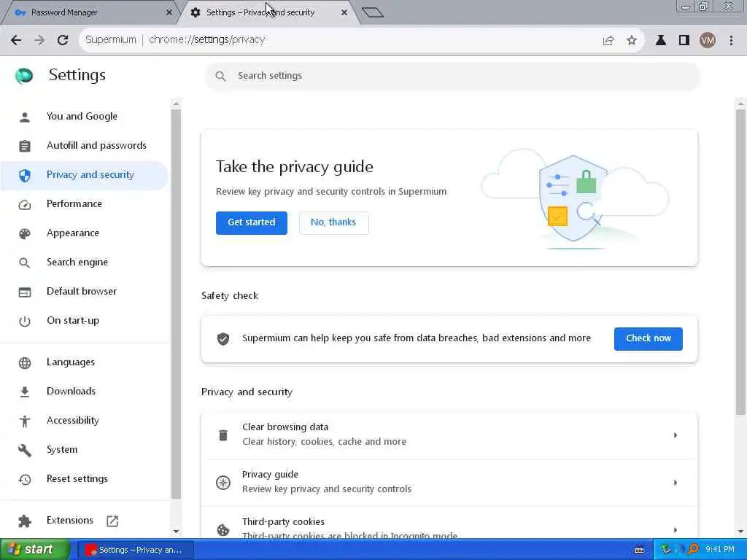
Task: Toggle the side panel icon
Action: click(684, 41)
